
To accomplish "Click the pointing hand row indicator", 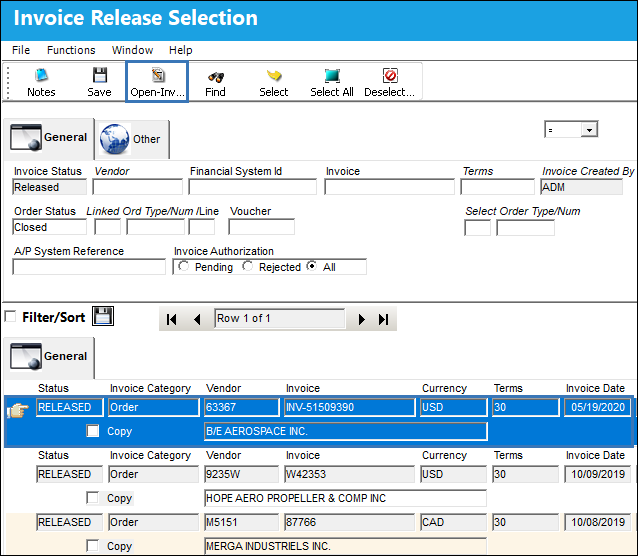I will [x=18, y=410].
